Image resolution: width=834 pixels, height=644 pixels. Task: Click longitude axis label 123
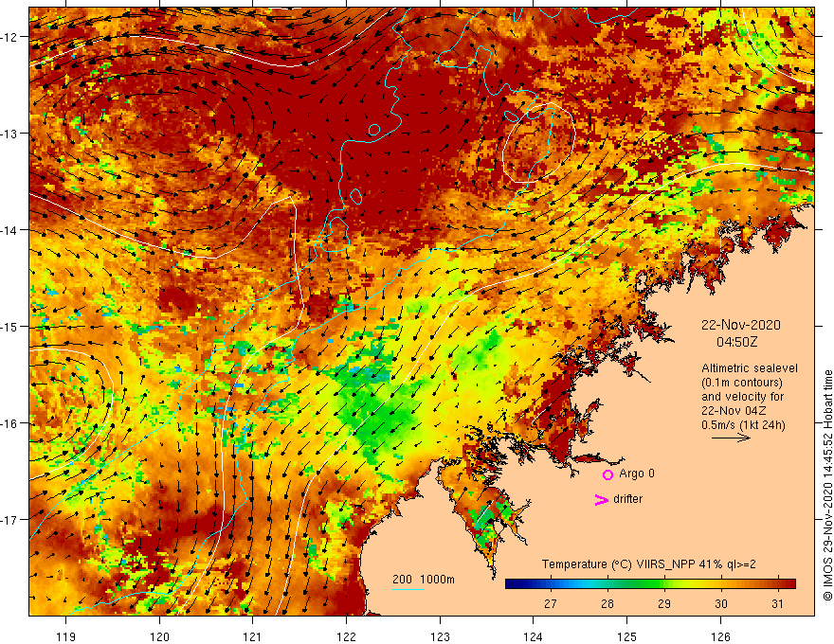point(440,636)
